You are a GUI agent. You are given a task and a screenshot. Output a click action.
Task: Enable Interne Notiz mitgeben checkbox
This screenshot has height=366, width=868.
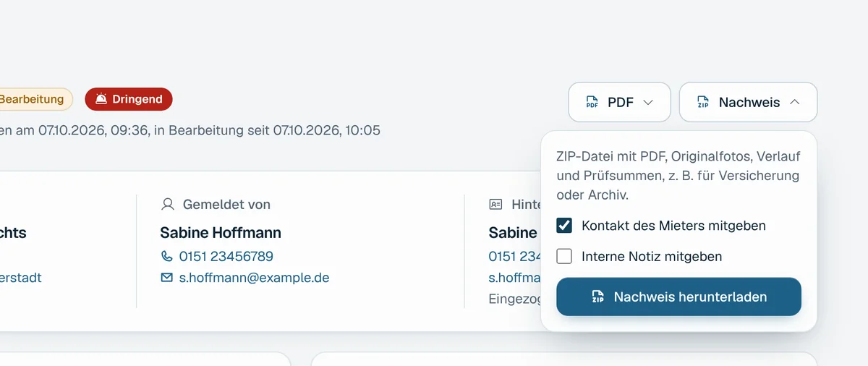(564, 256)
